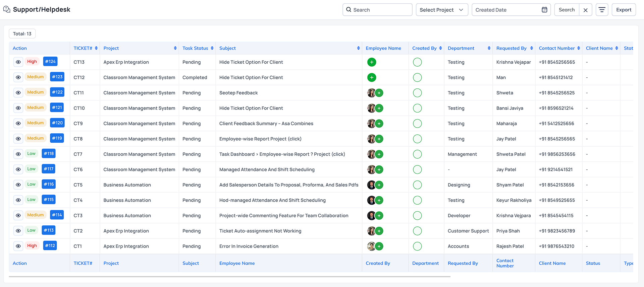Click green plus icon in CT12 employee column
Image resolution: width=644 pixels, height=287 pixels.
click(x=372, y=78)
